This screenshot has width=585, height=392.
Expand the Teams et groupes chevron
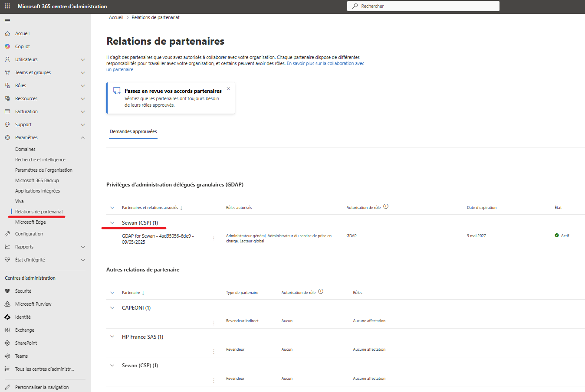pos(83,72)
